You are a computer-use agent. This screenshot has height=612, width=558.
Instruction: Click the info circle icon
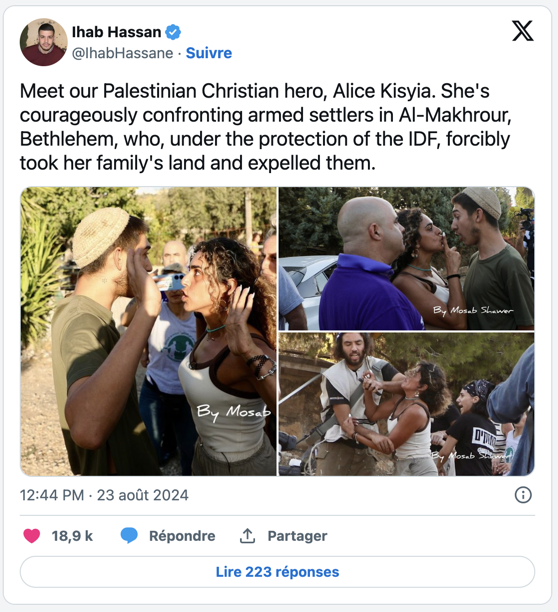523,495
